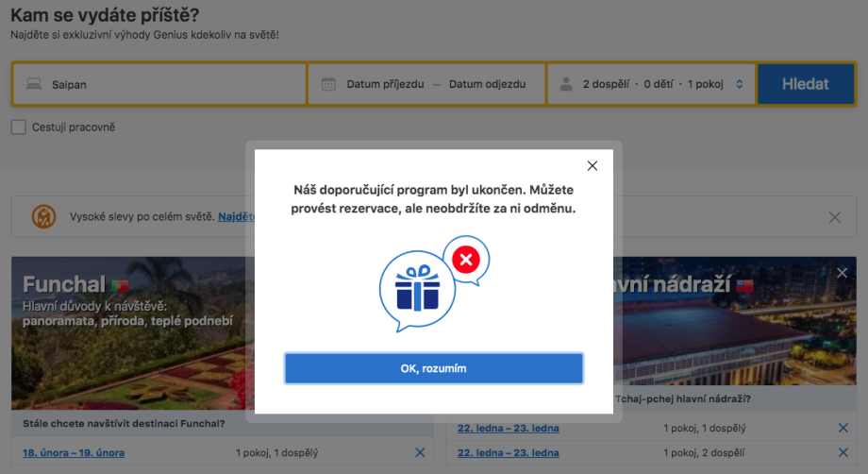The width and height of the screenshot is (868, 474).
Task: Remove the 18. února – 19. února search
Action: click(420, 453)
